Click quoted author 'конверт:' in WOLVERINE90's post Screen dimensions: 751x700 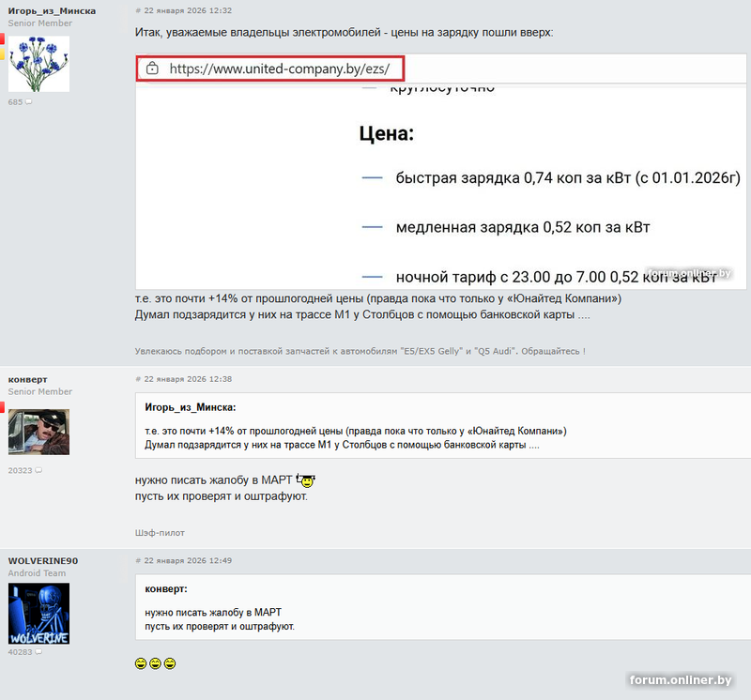pyautogui.click(x=166, y=589)
